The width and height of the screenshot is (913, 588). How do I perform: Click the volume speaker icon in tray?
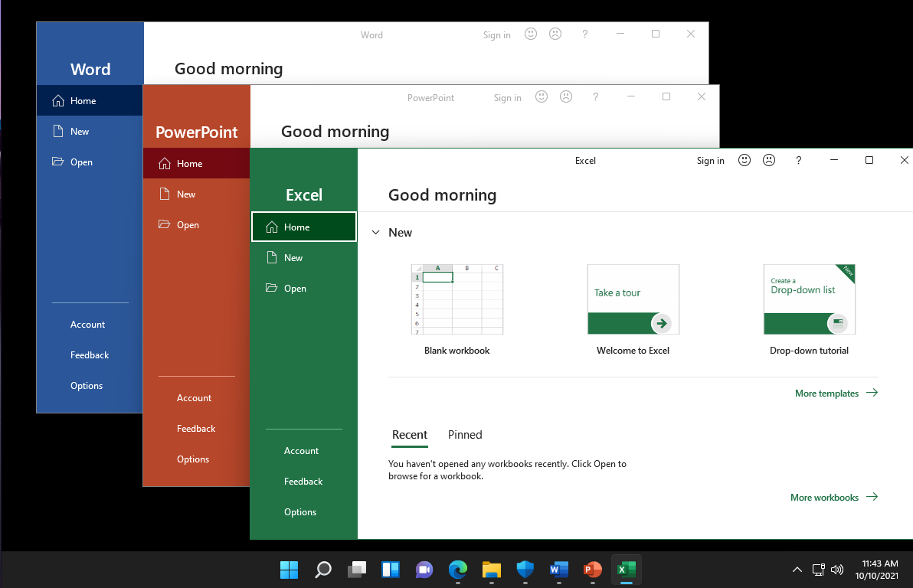click(x=836, y=570)
